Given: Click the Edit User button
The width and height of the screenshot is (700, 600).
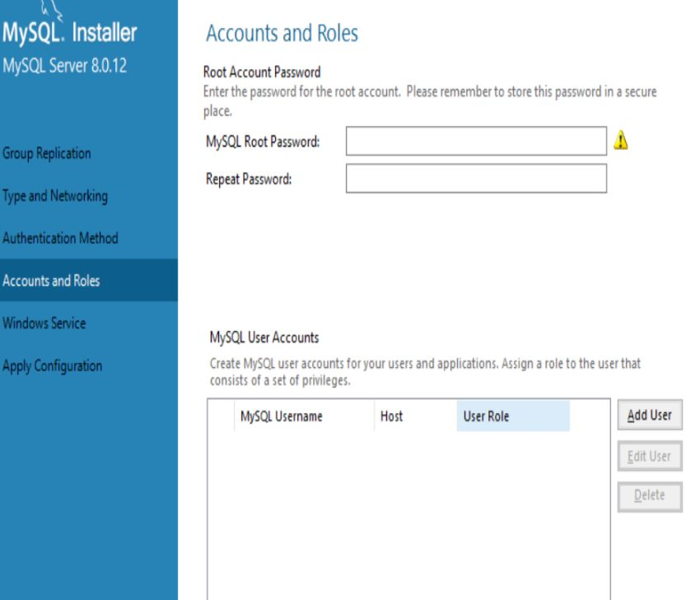Looking at the screenshot, I should click(650, 456).
